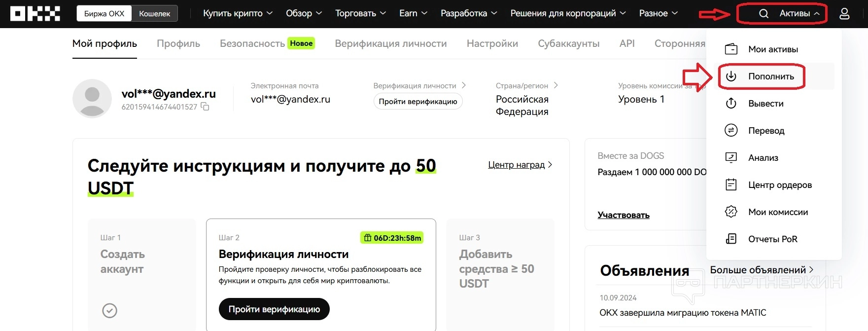This screenshot has height=331, width=868.
Task: Select Центр ордеров menu item
Action: (774, 185)
